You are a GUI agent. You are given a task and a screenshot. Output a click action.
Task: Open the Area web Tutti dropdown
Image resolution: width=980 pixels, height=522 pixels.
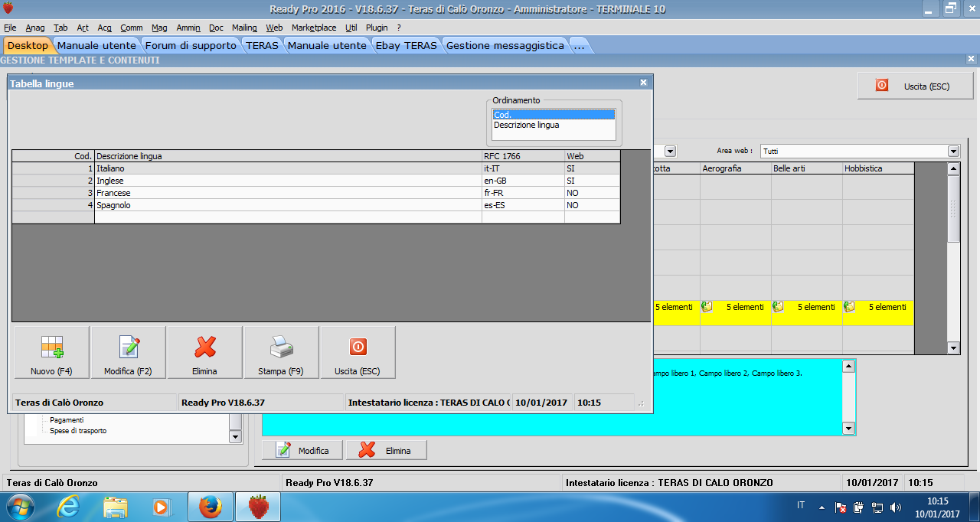pos(953,152)
